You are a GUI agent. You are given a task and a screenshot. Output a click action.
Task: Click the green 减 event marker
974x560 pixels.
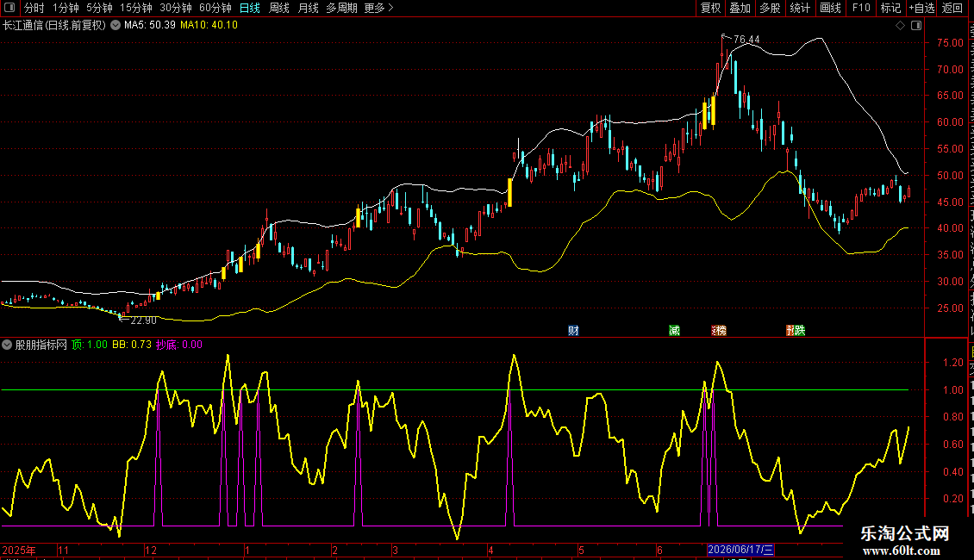coord(674,330)
